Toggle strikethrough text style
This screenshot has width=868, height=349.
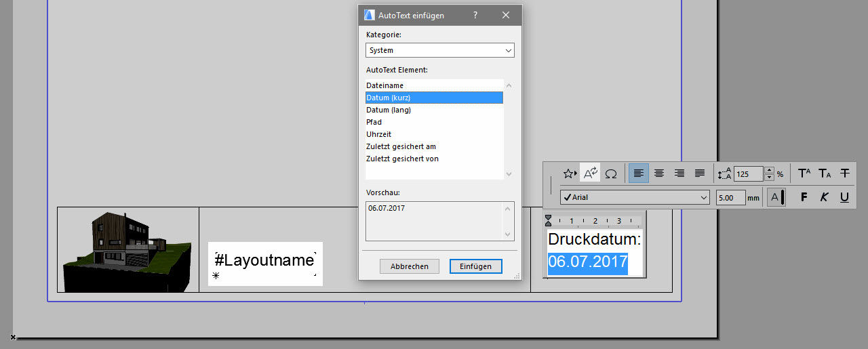(x=845, y=173)
